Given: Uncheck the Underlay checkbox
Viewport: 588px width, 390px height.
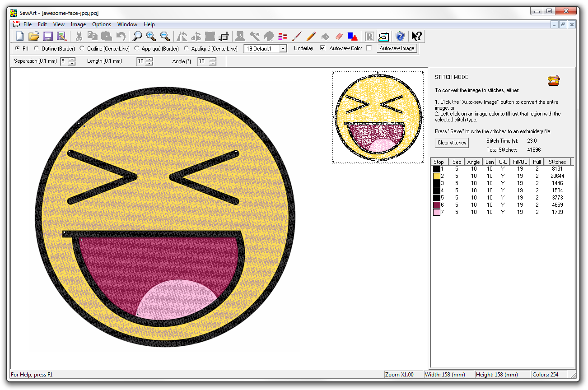Looking at the screenshot, I should [x=322, y=48].
